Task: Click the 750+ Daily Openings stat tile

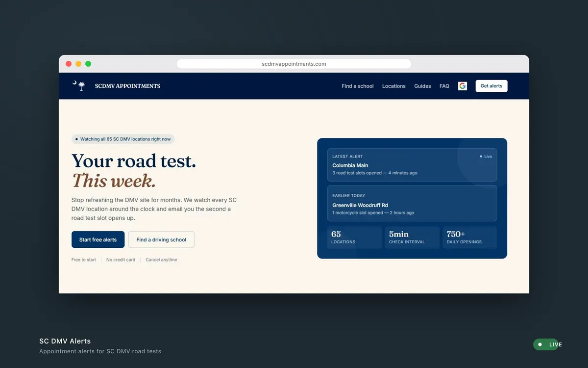Action: 470,237
